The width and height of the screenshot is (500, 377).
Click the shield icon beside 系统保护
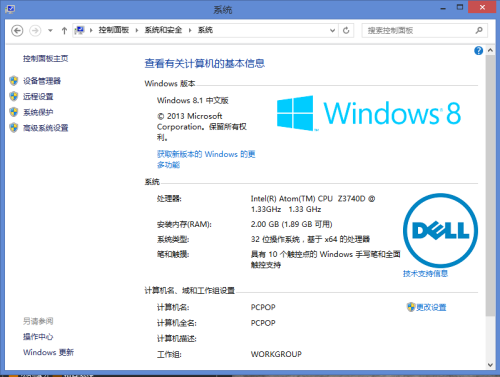pyautogui.click(x=14, y=112)
